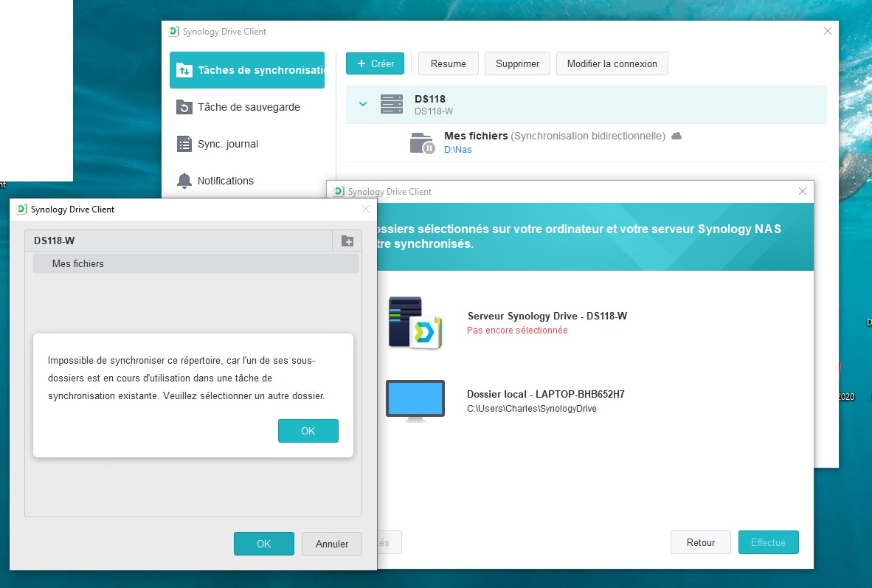Open Tâches de synchronisation tab in sidebar
Image resolution: width=872 pixels, height=588 pixels.
click(x=247, y=70)
